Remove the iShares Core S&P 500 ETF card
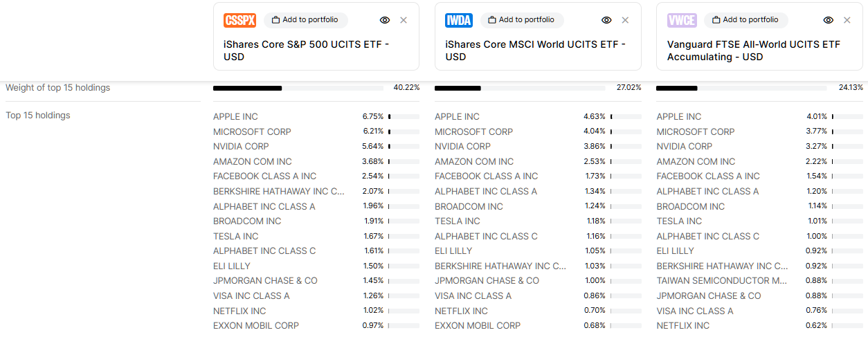Screen dimensions: 868x337 click(x=404, y=20)
